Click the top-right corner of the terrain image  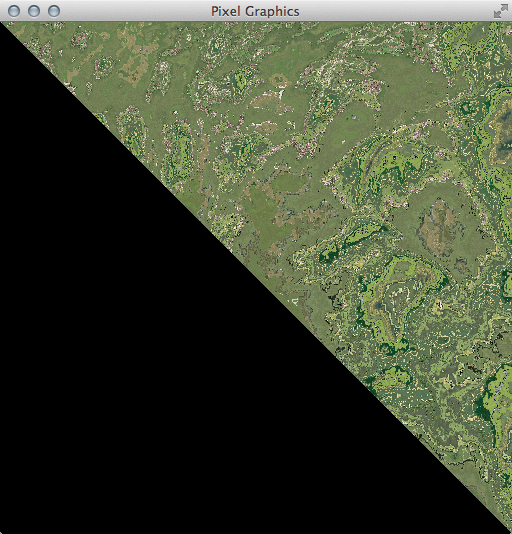coord(510,25)
